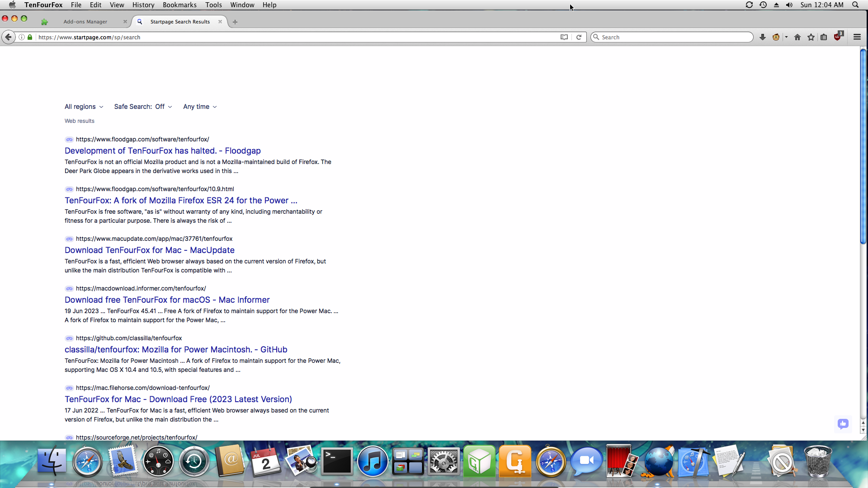Click anonymous view icon beside macupdate.com URL
The width and height of the screenshot is (868, 488).
click(69, 239)
